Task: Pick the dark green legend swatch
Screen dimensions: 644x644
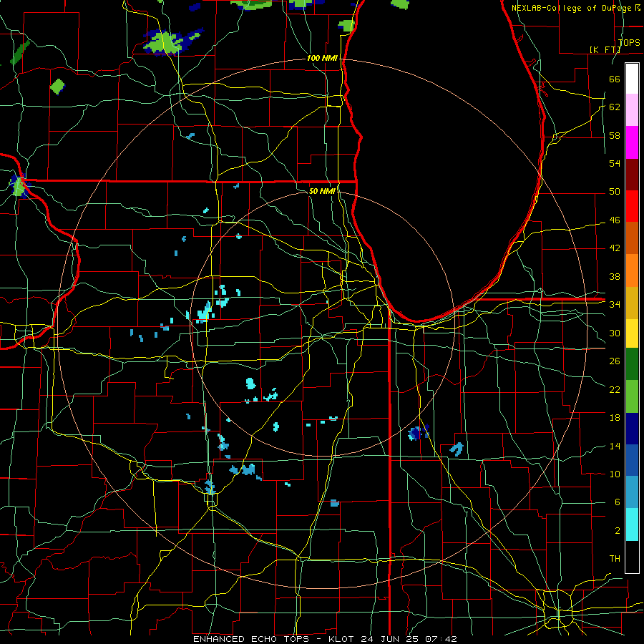Action: point(632,364)
